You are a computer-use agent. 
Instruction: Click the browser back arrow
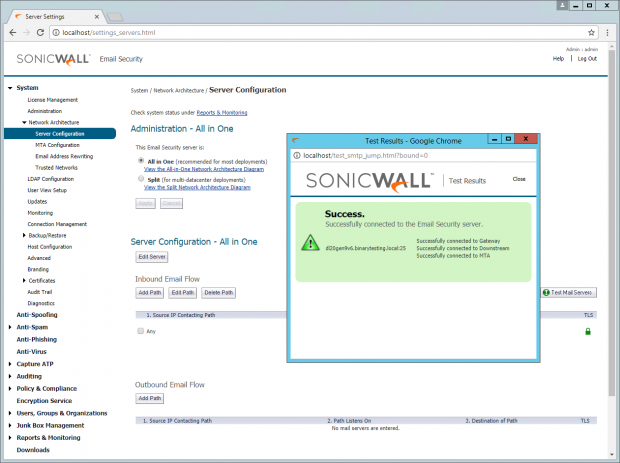(x=13, y=32)
